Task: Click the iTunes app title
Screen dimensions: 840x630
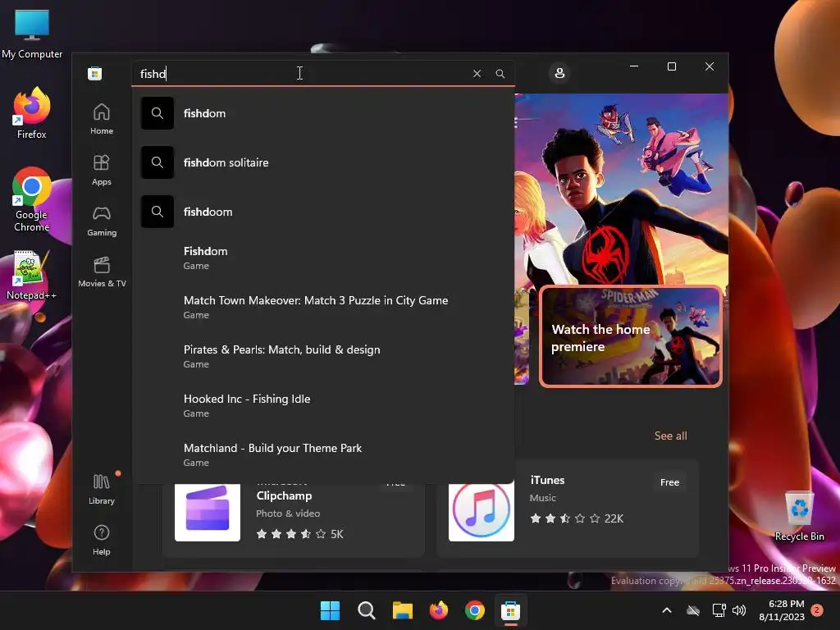Action: pyautogui.click(x=547, y=480)
